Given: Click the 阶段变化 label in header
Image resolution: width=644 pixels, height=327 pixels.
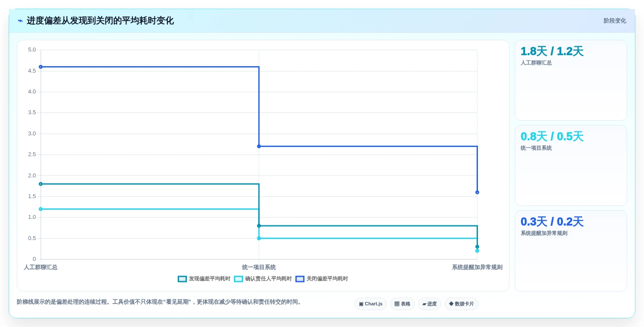Looking at the screenshot, I should (615, 21).
